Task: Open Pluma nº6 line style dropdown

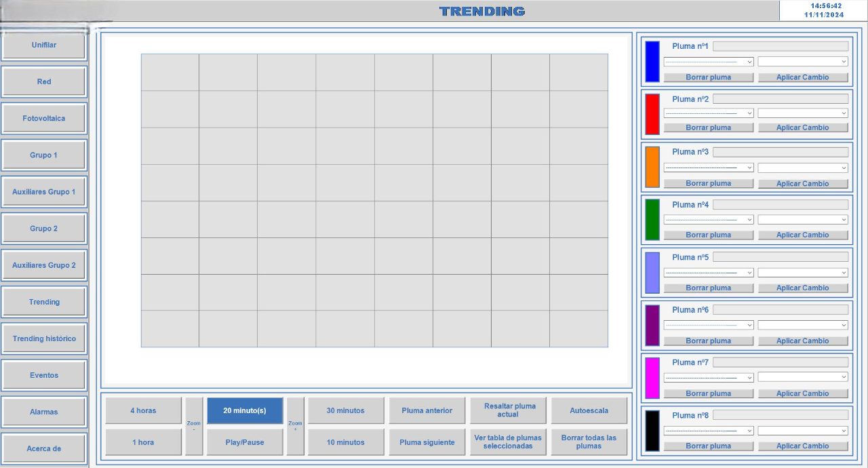Action: [708, 325]
